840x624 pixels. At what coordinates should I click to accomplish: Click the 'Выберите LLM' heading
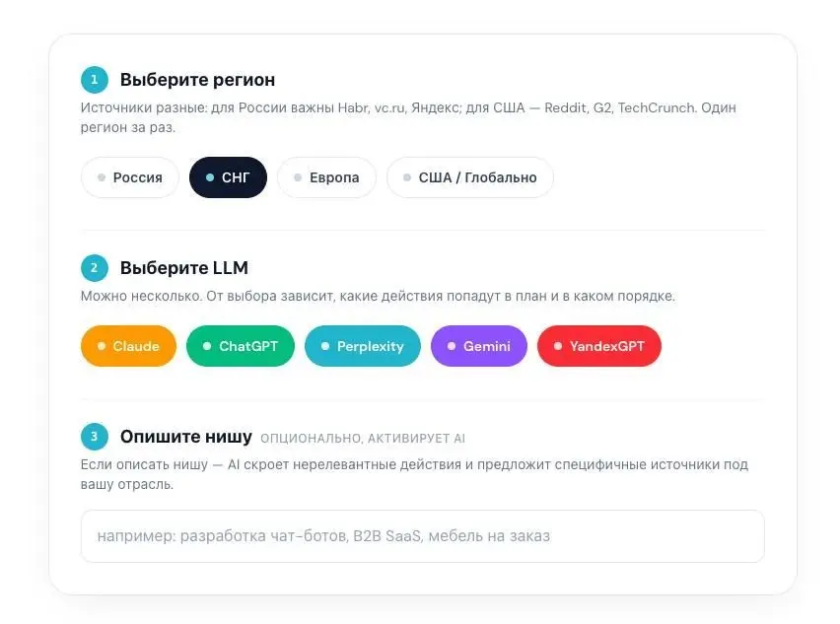pyautogui.click(x=184, y=268)
